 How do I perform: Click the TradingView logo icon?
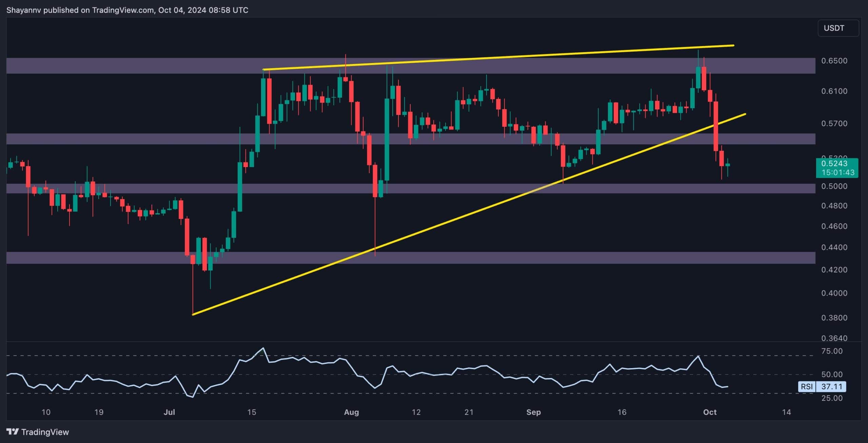[13, 431]
